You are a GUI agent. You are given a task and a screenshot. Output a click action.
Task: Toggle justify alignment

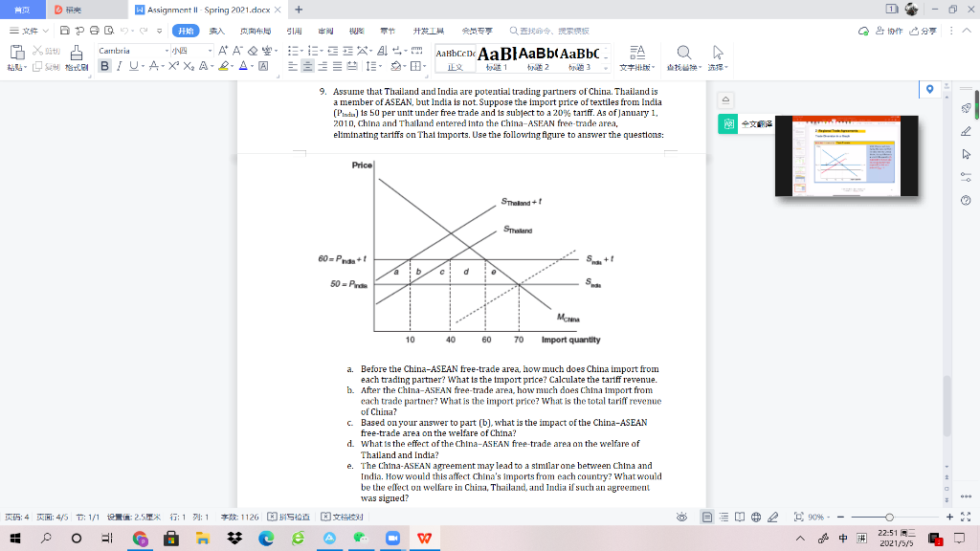point(338,66)
